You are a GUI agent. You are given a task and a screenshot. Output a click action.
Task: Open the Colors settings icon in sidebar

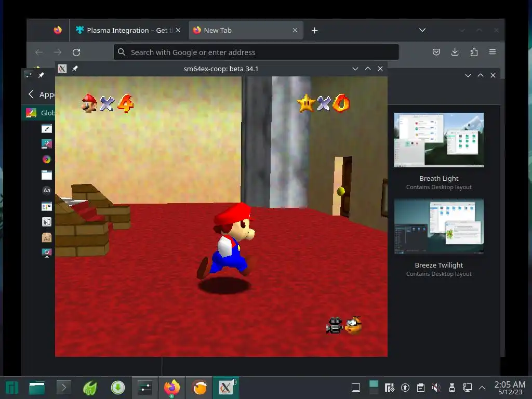[x=46, y=159]
